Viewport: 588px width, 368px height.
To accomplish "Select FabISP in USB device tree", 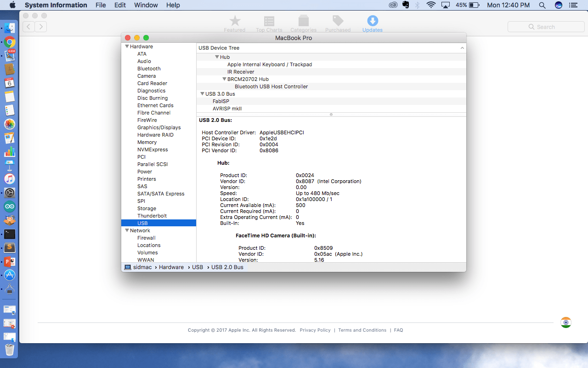I will [x=331, y=101].
